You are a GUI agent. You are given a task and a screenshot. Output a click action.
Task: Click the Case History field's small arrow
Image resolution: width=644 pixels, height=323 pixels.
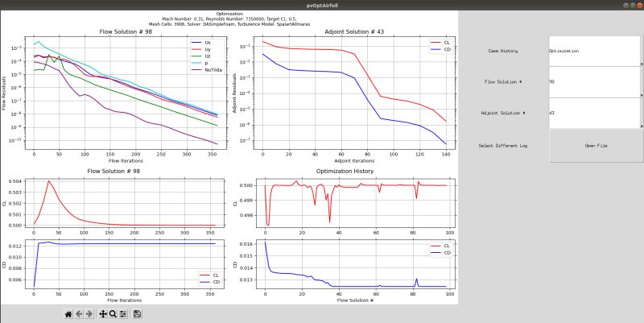click(x=642, y=64)
